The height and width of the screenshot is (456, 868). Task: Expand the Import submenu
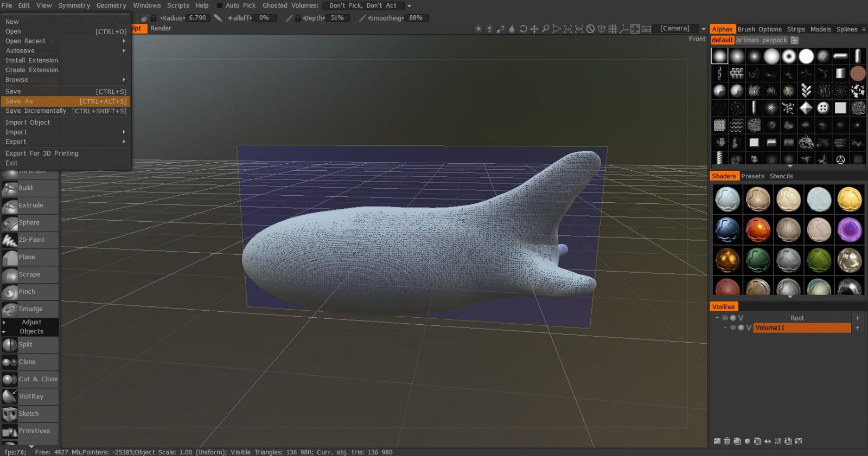[124, 132]
